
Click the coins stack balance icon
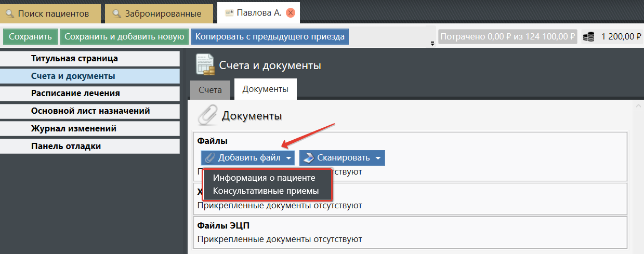click(x=588, y=37)
